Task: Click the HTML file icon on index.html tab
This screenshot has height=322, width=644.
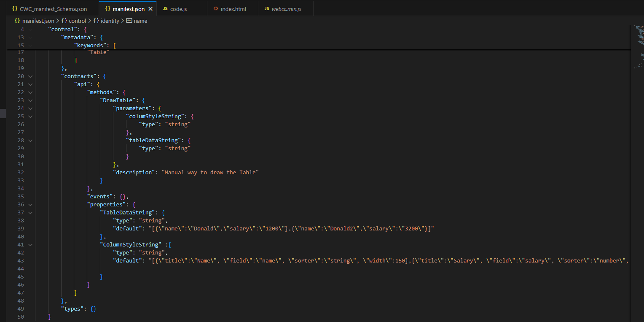Action: pyautogui.click(x=216, y=9)
